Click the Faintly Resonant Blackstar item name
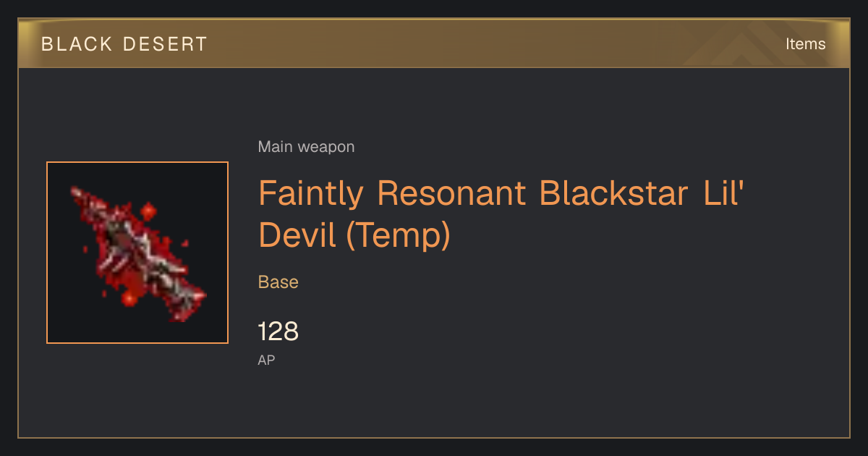The image size is (868, 456). (x=501, y=214)
